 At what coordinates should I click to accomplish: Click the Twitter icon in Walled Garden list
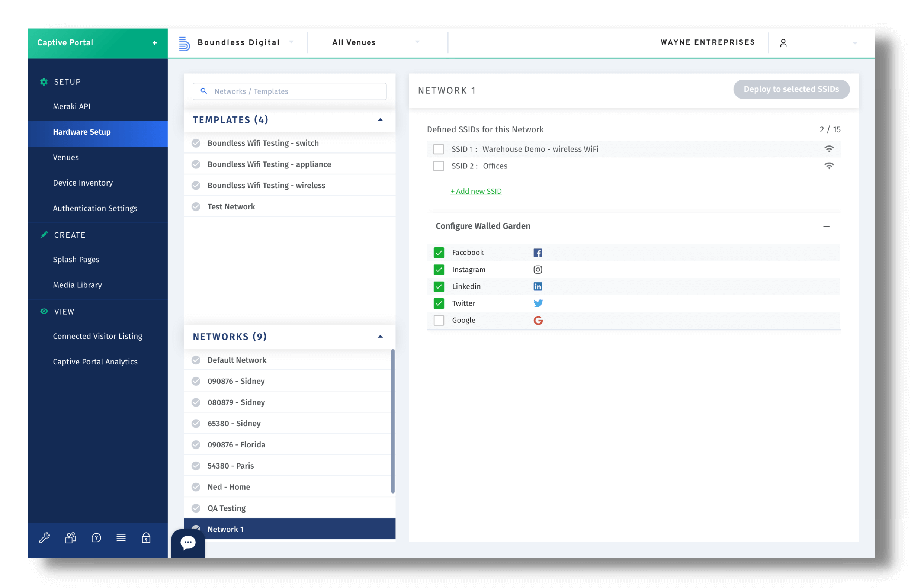pos(538,303)
